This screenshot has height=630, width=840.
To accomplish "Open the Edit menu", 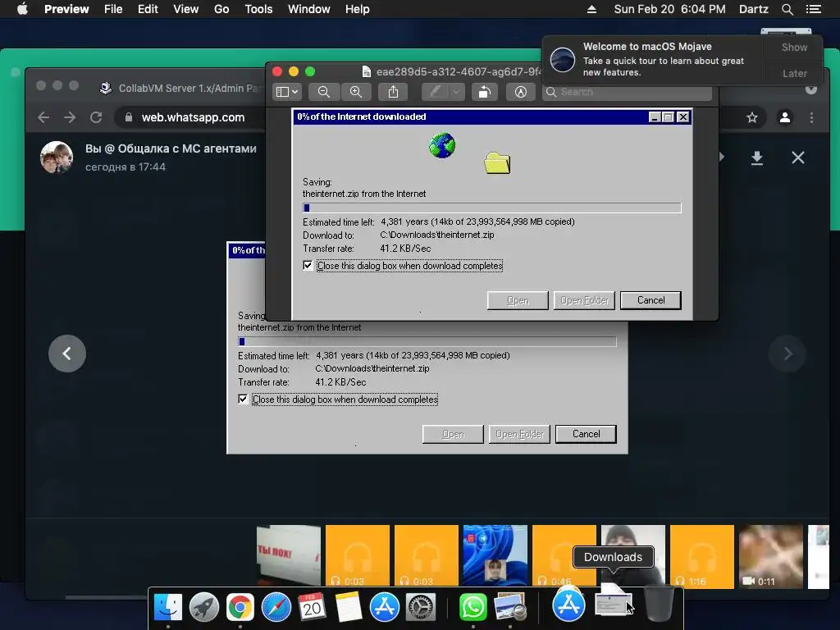I will pos(148,9).
